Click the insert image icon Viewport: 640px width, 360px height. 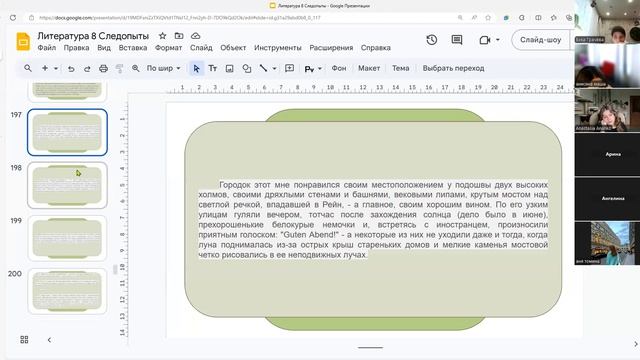coord(229,69)
